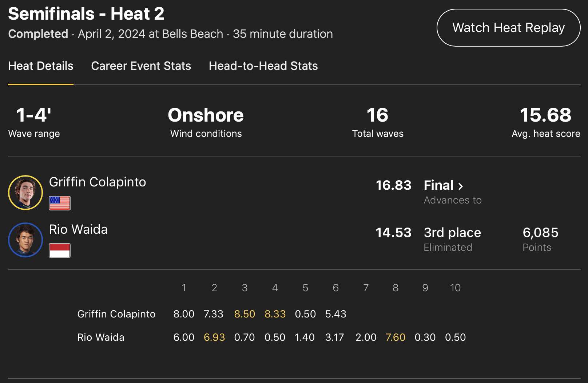Open Griffin Colapinto's athlete name link
Screen dimensions: 588x383
98,182
